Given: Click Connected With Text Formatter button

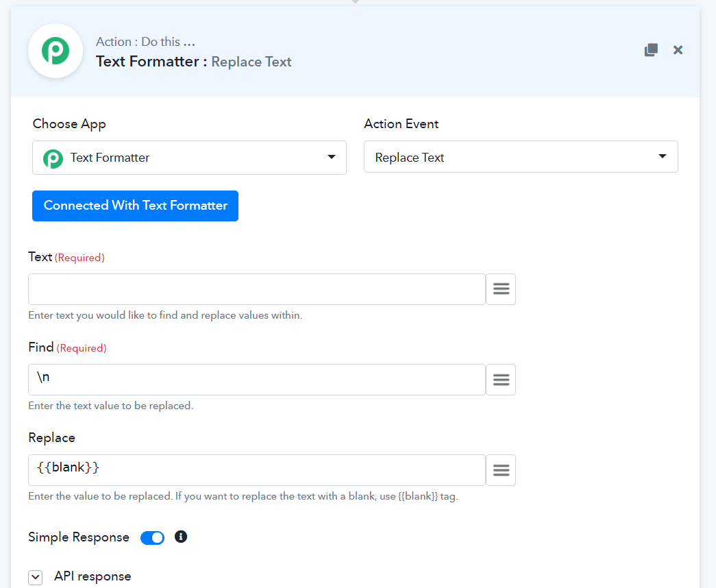Looking at the screenshot, I should [x=135, y=206].
